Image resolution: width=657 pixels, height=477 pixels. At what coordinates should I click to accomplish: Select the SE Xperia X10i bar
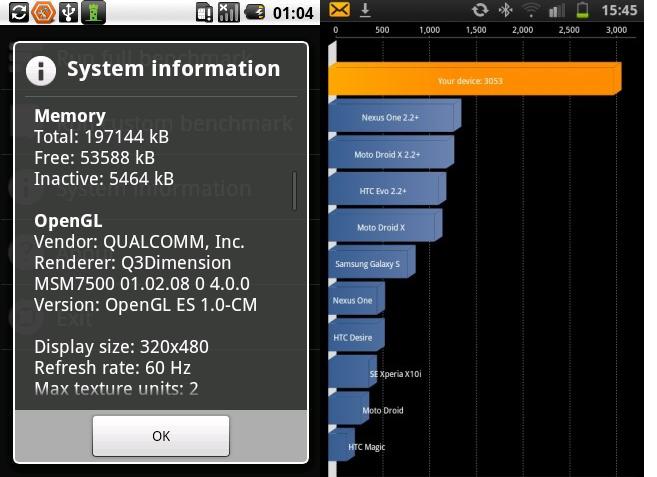[353, 372]
